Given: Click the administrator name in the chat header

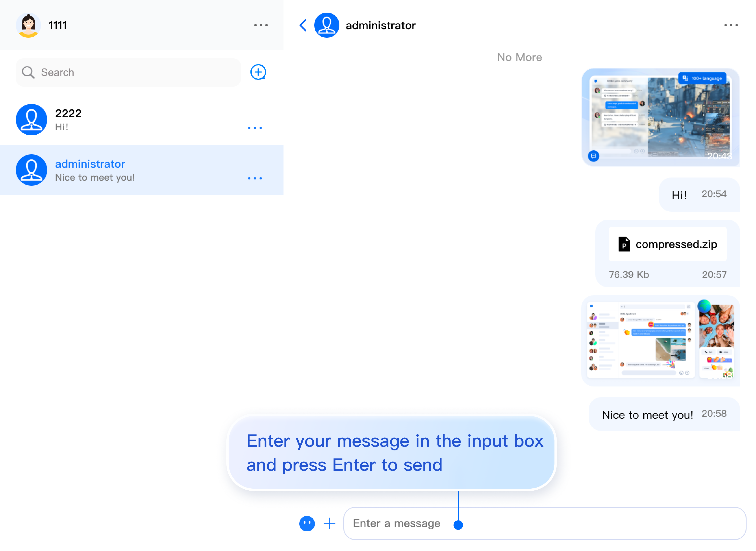Looking at the screenshot, I should 381,25.
